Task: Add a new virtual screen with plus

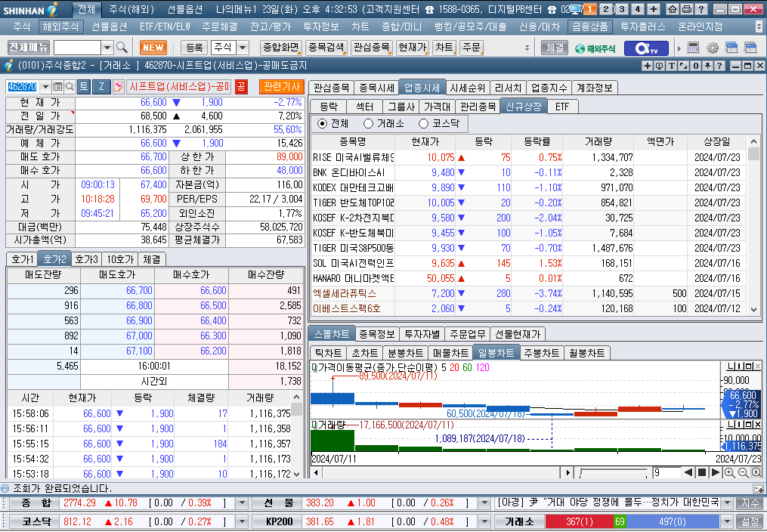Action: pos(654,9)
